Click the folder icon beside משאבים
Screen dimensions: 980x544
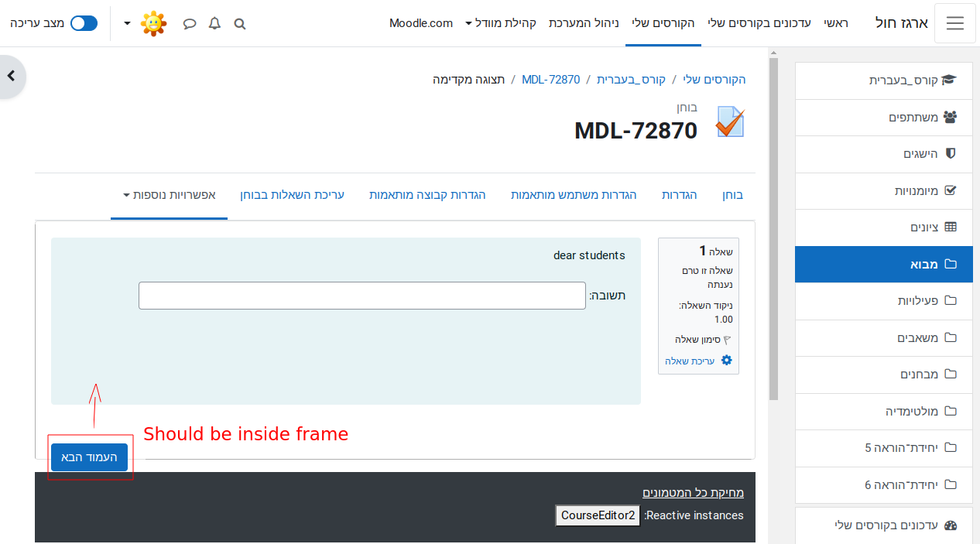(x=951, y=337)
